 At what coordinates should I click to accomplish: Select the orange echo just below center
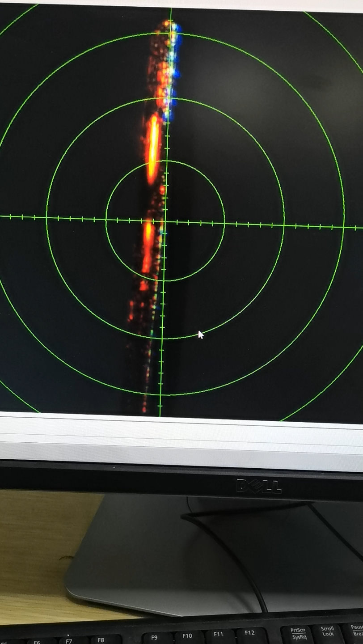click(148, 247)
